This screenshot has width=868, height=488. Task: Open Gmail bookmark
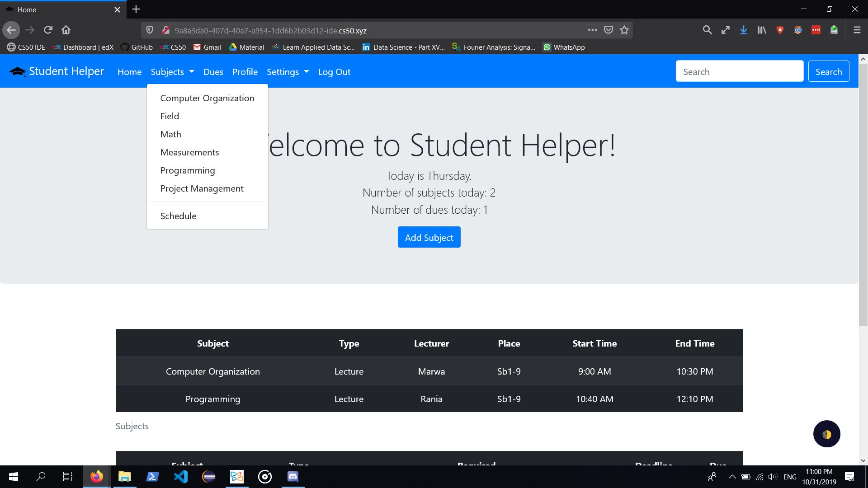pos(207,47)
